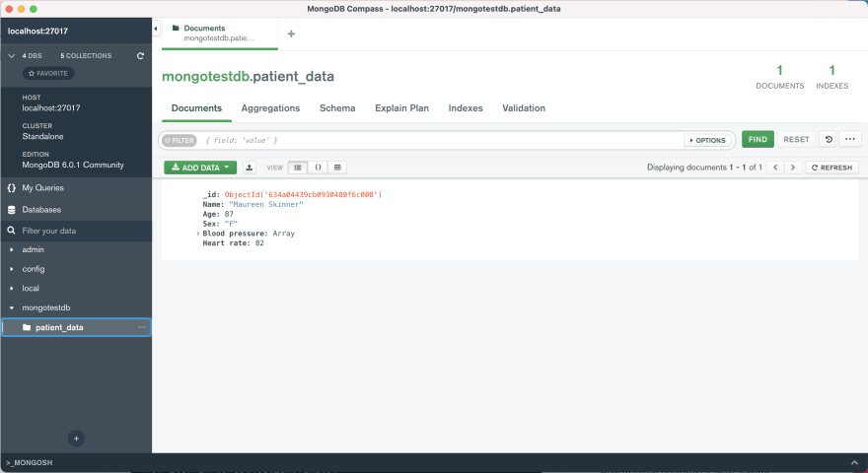868x473 pixels.
Task: Collapse the mongotestdb database
Action: (x=12, y=308)
